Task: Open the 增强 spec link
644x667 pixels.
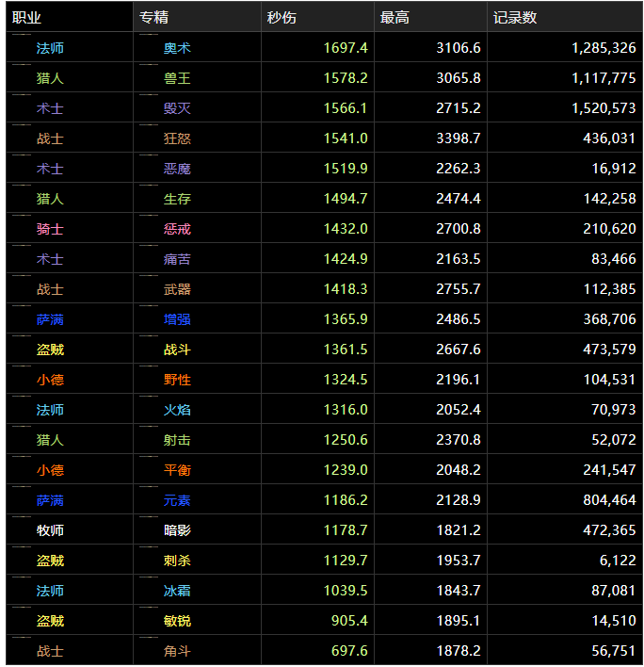Action: [x=177, y=319]
